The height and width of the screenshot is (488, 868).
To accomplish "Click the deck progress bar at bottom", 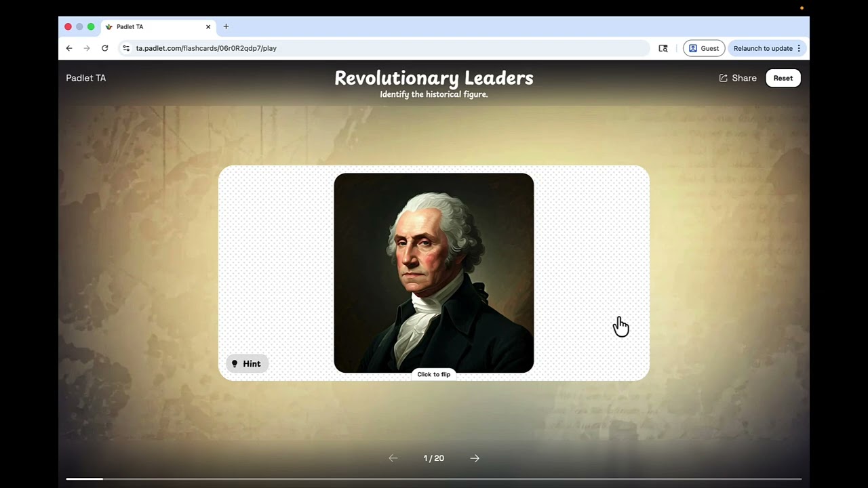I will point(434,479).
